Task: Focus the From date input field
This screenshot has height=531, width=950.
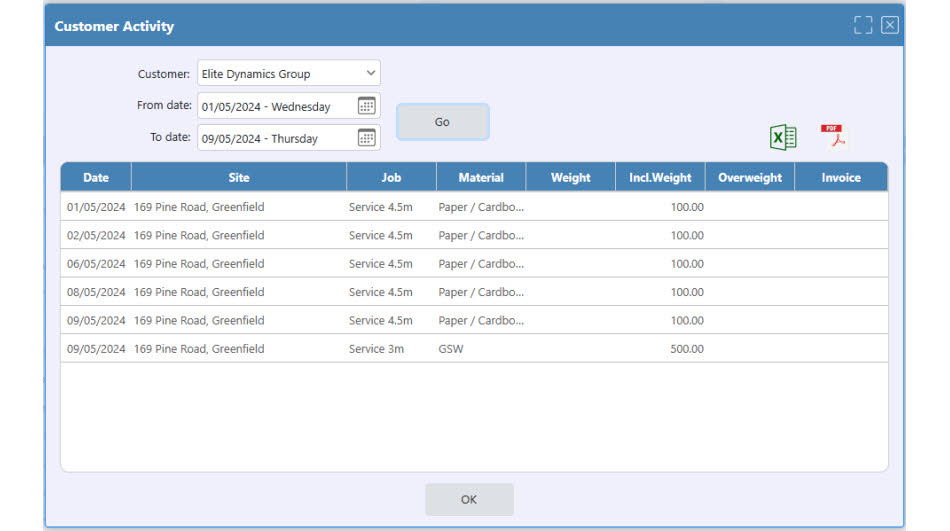Action: click(277, 106)
